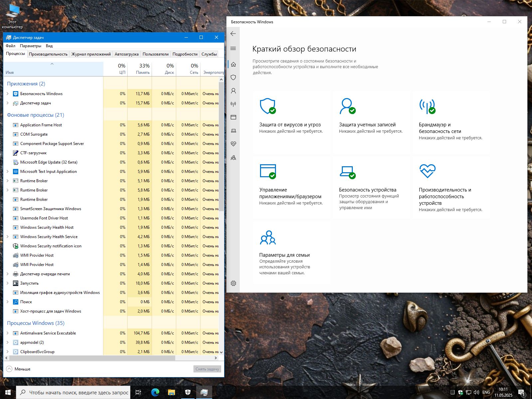Expand Microsoft Text Input Application row
The width and height of the screenshot is (532, 399).
coord(8,172)
